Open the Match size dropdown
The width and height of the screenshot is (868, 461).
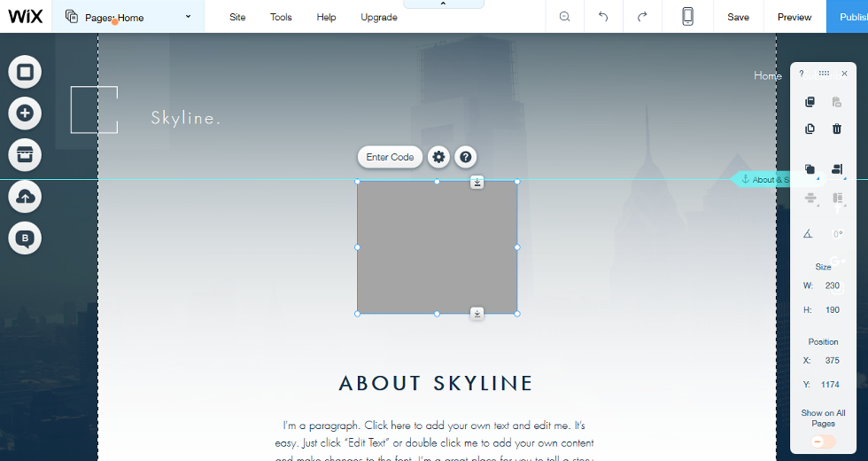[x=838, y=199]
